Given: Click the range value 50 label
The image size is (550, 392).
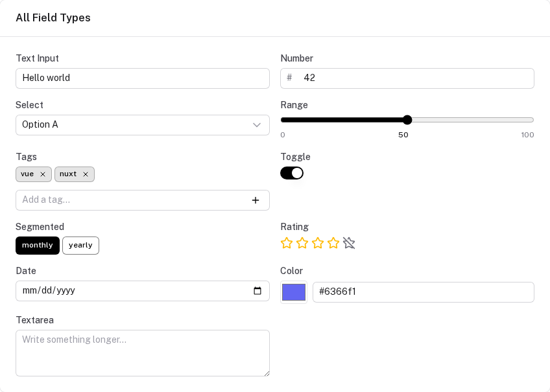Looking at the screenshot, I should tap(403, 135).
